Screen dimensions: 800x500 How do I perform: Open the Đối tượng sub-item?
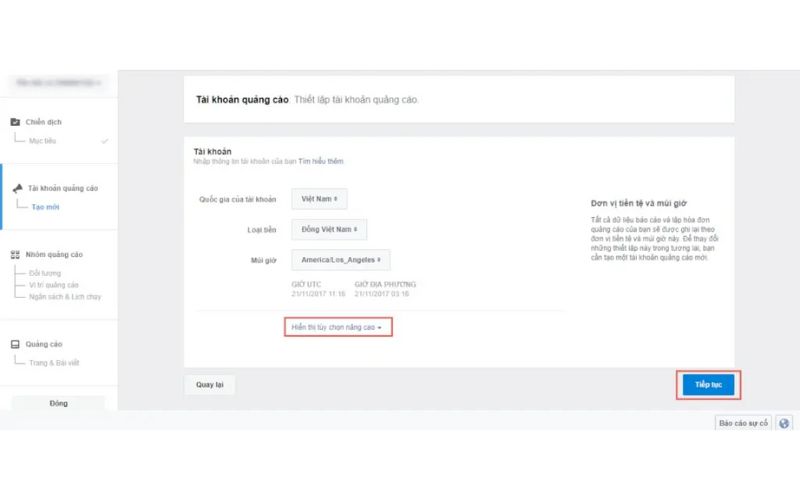45,273
